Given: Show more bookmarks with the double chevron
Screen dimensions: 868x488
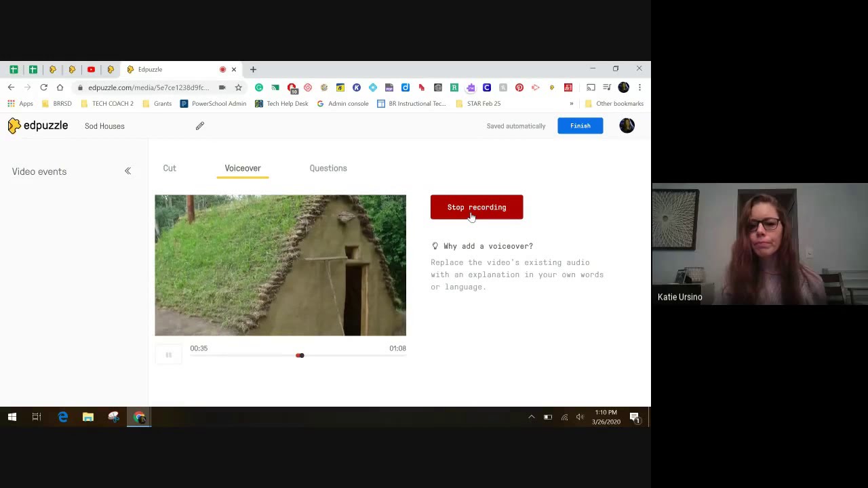Looking at the screenshot, I should coord(572,104).
